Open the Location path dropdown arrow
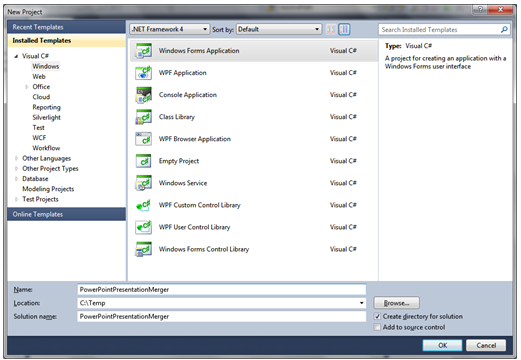Screen dimensions: 521x360 [x=361, y=303]
